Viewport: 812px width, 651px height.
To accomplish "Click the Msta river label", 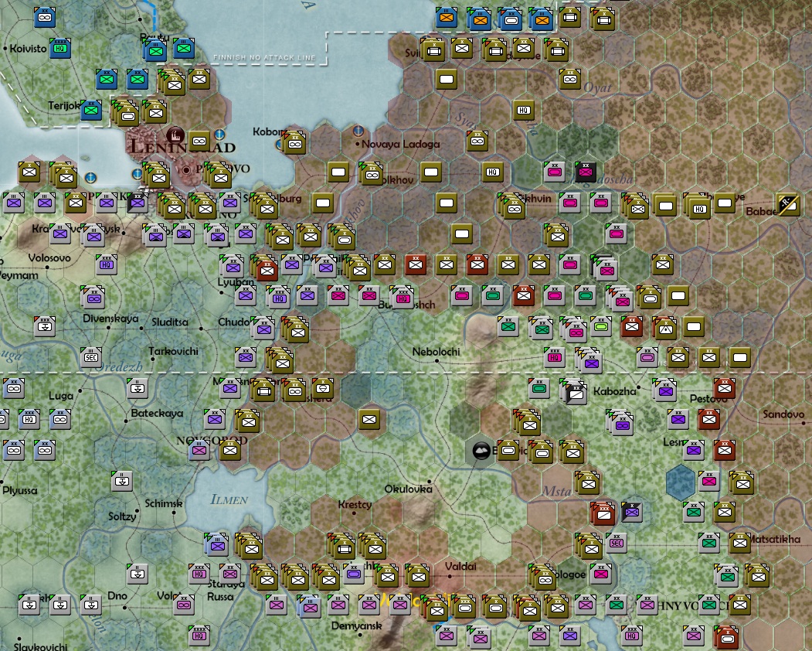I will 557,491.
